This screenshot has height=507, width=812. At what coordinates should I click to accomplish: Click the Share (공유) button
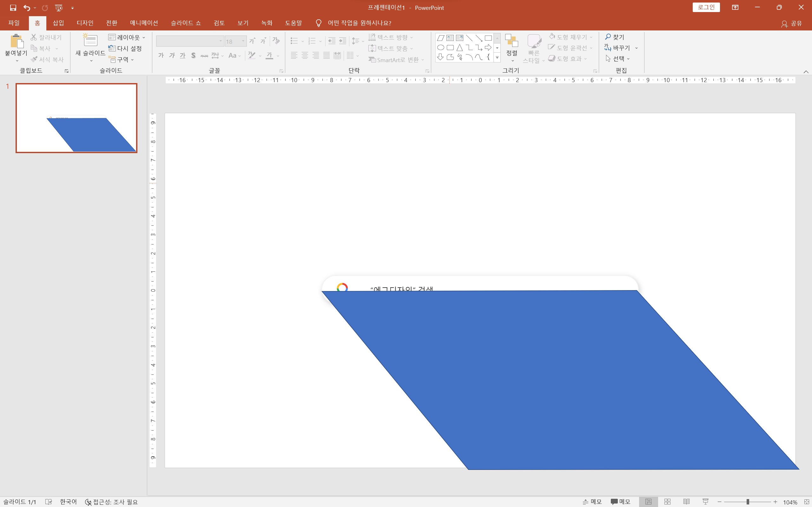pyautogui.click(x=791, y=23)
